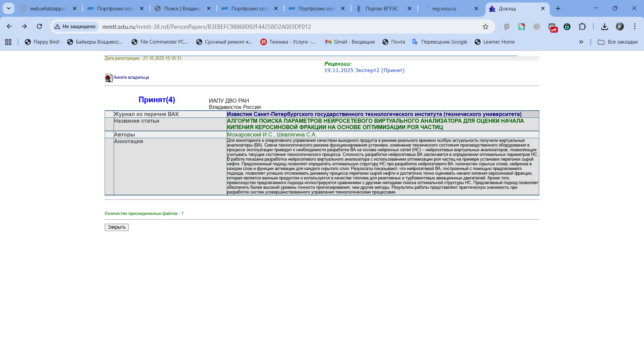Click the owner profile icon
Screen dimensions: 644x342
108,78
